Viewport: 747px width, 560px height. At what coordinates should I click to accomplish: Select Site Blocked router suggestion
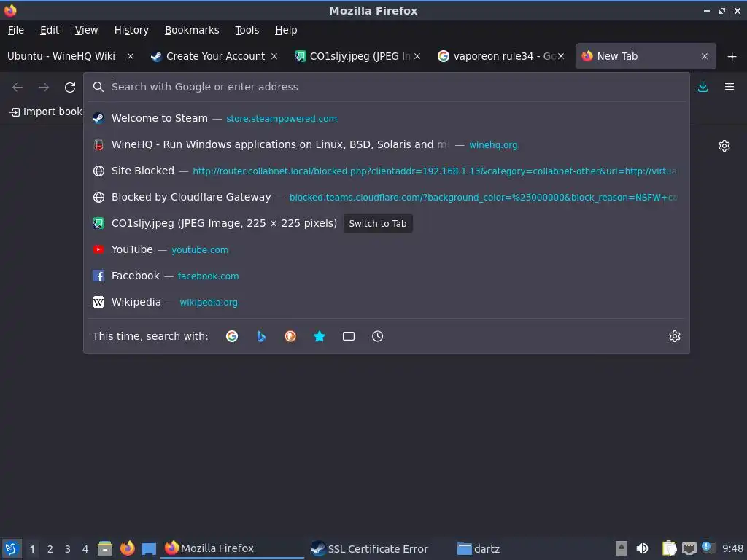click(x=387, y=171)
